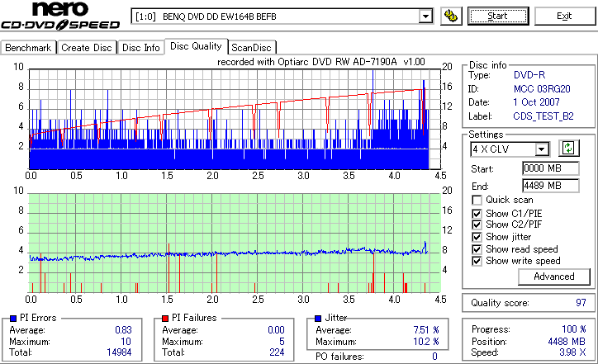Click the Exit button
Image resolution: width=598 pixels, height=364 pixels.
[x=564, y=16]
